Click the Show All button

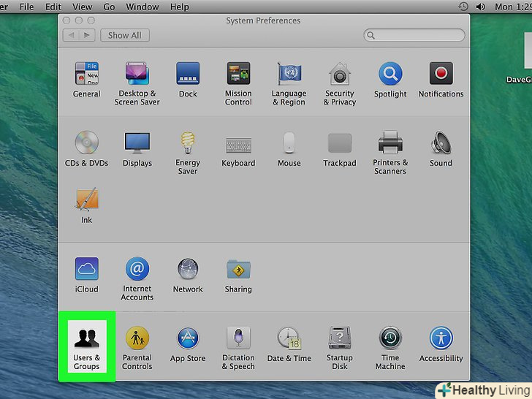coord(124,35)
